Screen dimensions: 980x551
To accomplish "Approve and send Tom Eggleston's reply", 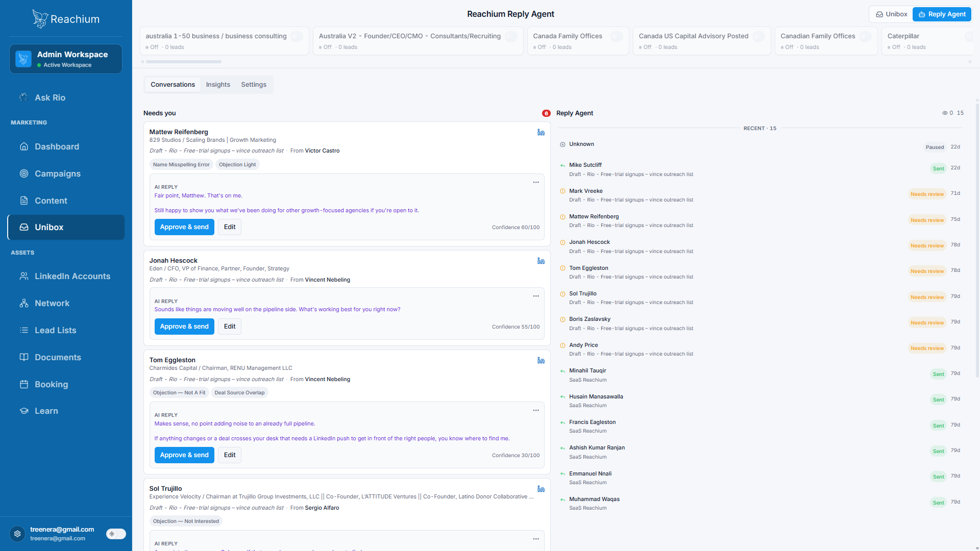I will pos(184,455).
